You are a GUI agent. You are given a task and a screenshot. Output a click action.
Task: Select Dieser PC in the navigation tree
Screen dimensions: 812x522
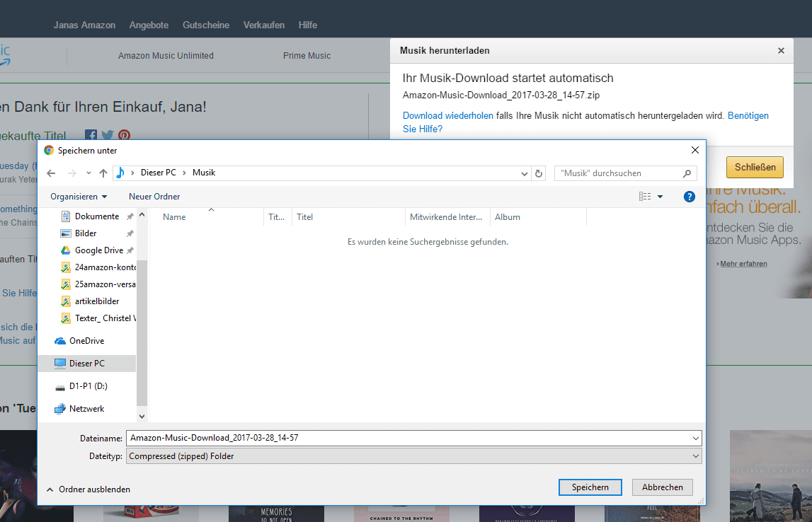click(87, 364)
